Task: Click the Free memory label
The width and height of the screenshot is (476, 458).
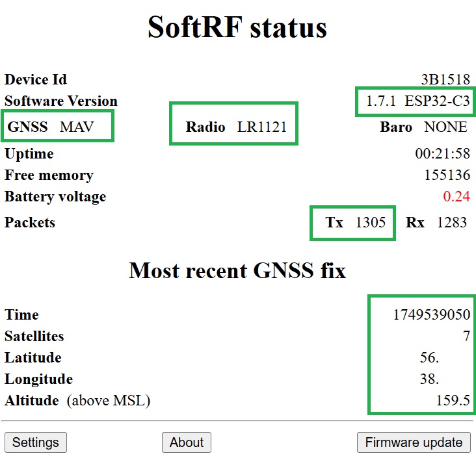Action: [x=49, y=175]
